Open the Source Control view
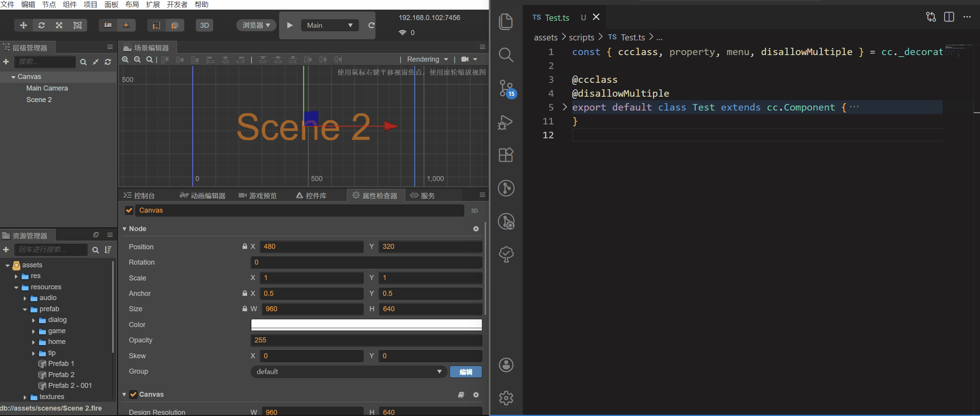980x416 pixels. pyautogui.click(x=506, y=89)
